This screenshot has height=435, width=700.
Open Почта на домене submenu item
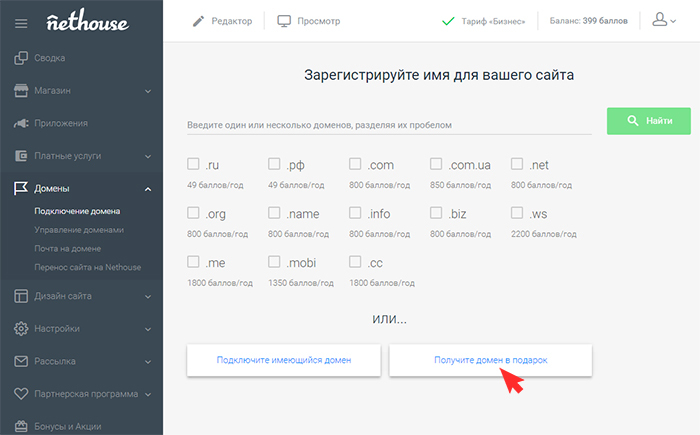point(70,249)
